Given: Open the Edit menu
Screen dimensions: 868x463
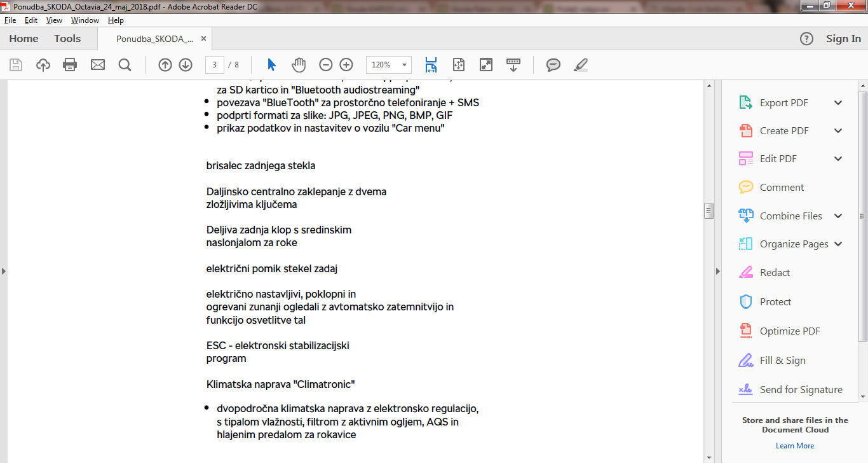Looking at the screenshot, I should [x=31, y=20].
